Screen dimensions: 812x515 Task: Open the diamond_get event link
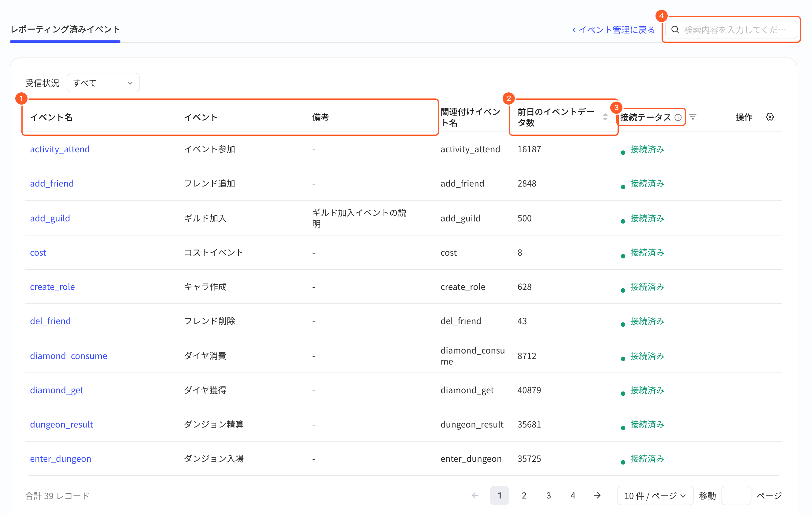tap(56, 390)
